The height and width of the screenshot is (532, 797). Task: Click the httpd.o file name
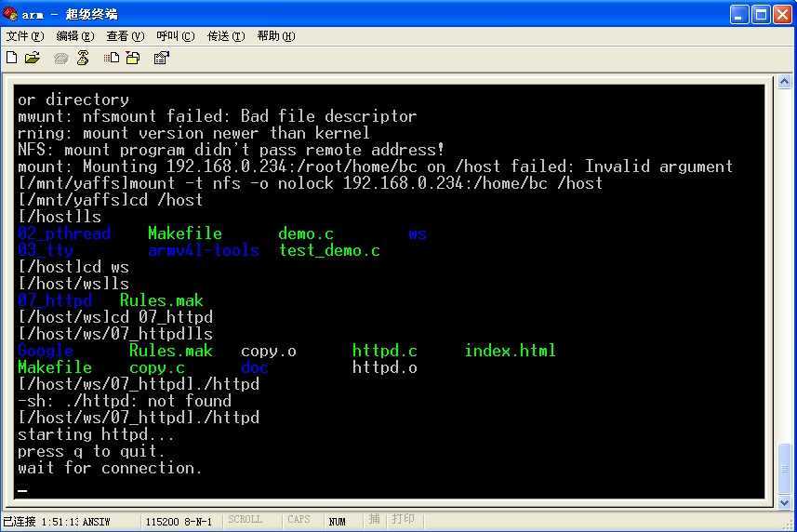click(385, 367)
